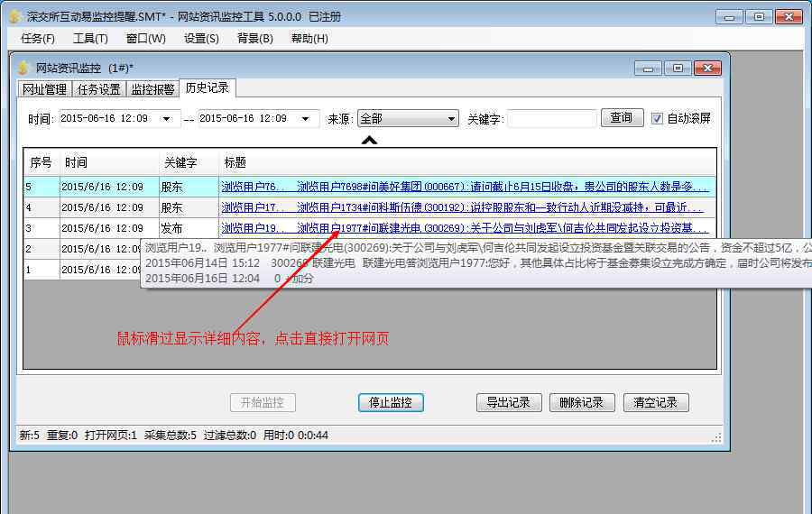Click the 查询 button

[x=622, y=117]
